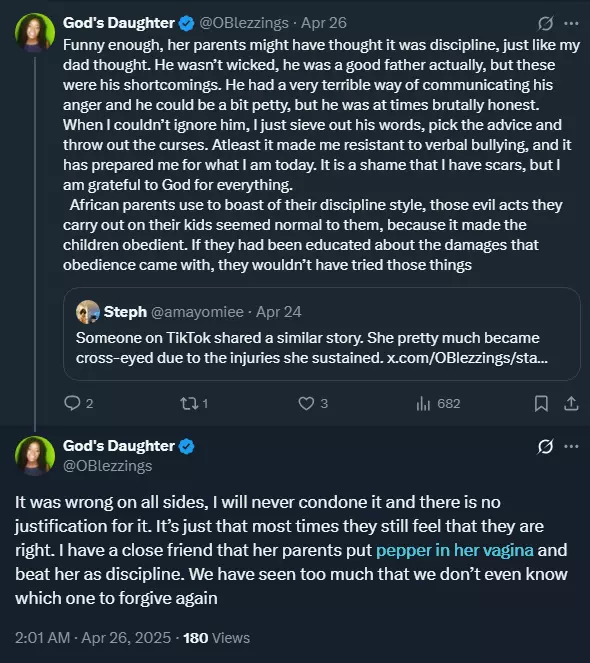
Task: Open the @OBlezzings handle in second tweet
Action: 107,466
